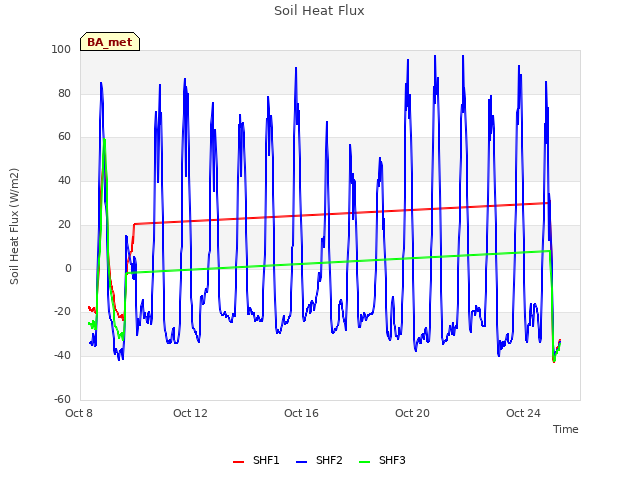Click the Soil Heat Flux (W/m2) axis label
Viewport: 640px width, 480px height.
tap(14, 226)
